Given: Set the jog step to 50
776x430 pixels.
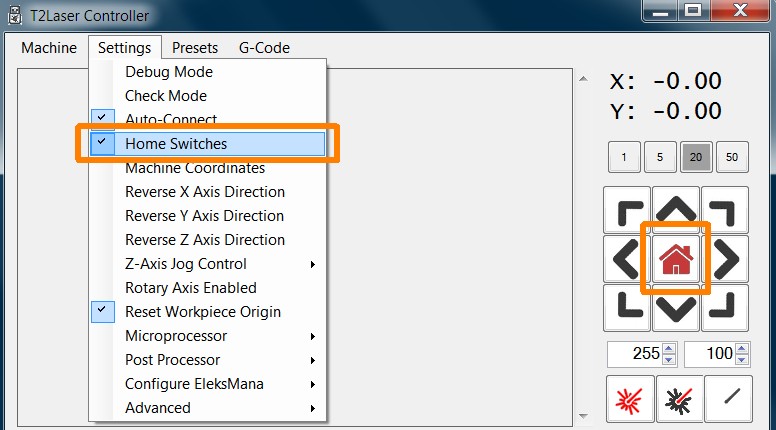Looking at the screenshot, I should tap(732, 157).
